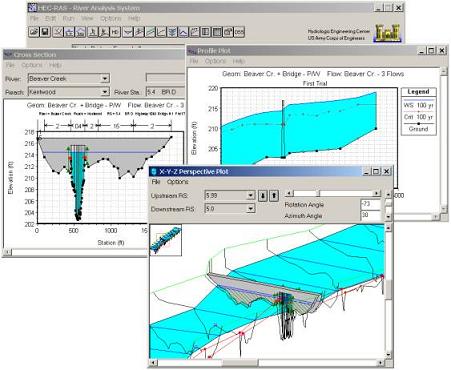
Task: Save project using the floppy disk icon
Action: click(45, 32)
